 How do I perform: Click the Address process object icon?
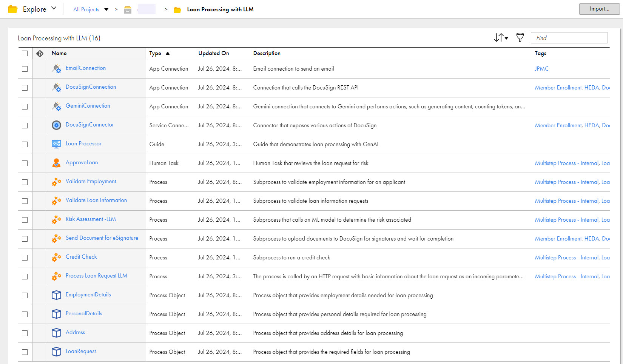coord(56,333)
